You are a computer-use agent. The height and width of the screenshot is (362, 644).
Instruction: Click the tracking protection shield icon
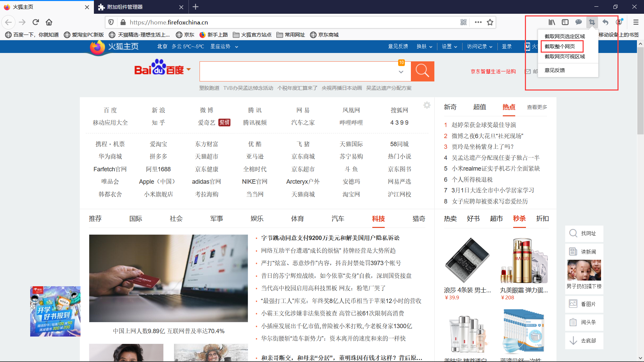tap(111, 22)
